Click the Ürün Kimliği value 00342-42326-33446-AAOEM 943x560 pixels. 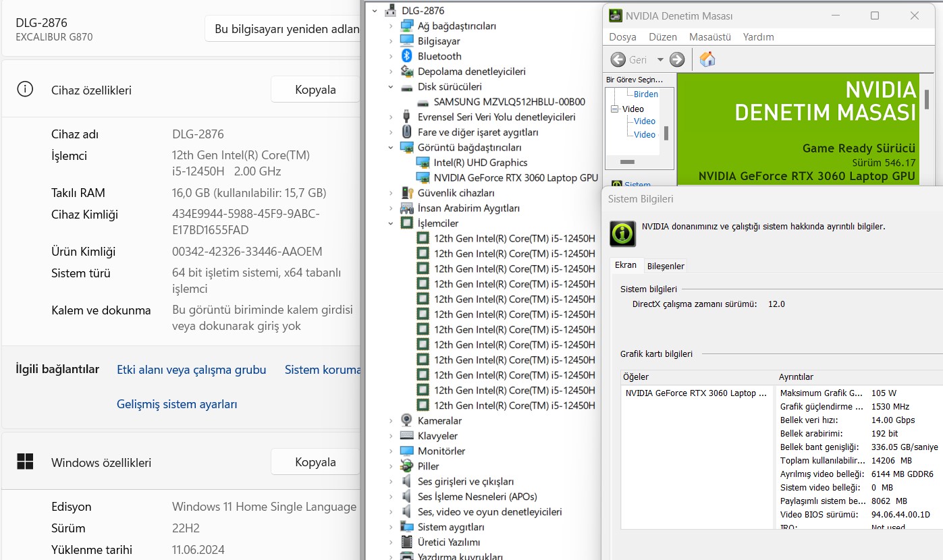tap(247, 252)
